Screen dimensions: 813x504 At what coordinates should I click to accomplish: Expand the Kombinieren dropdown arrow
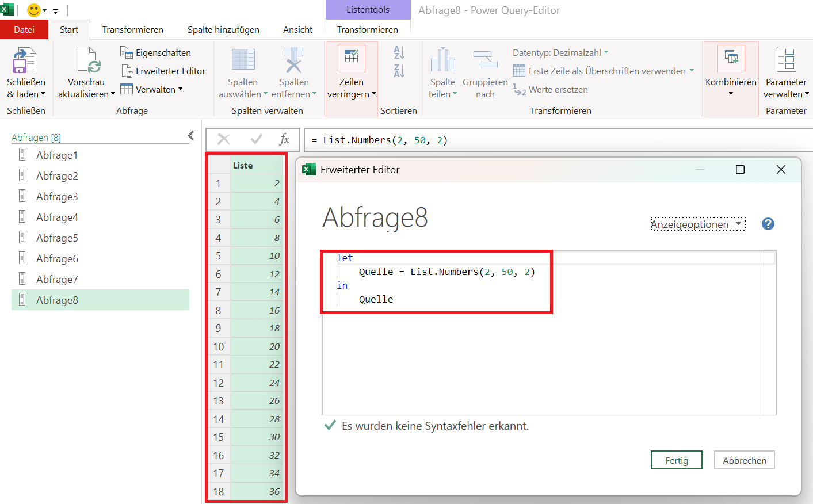731,94
